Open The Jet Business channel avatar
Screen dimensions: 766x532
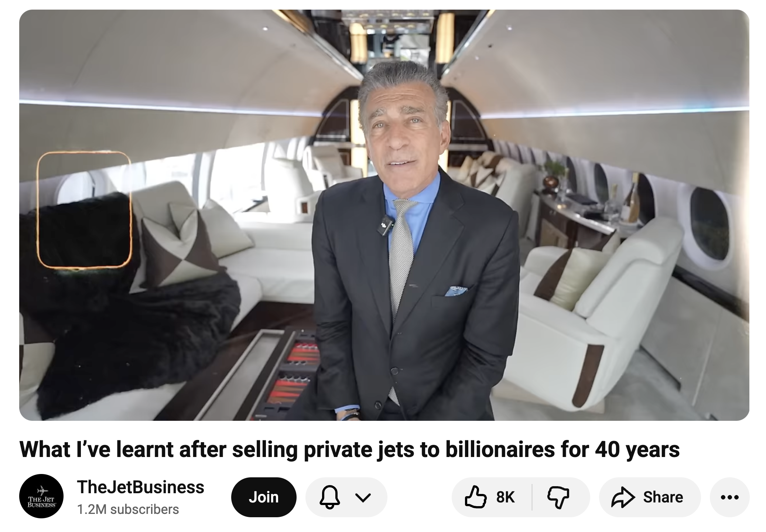(x=41, y=496)
